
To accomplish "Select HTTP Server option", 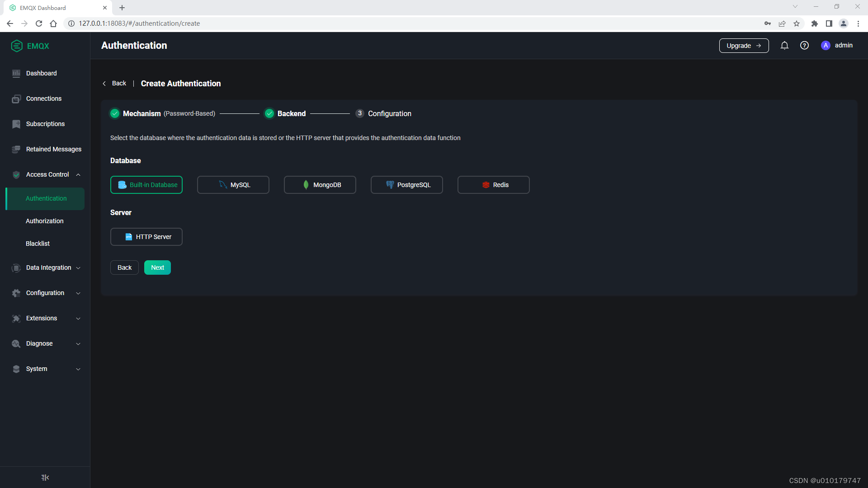I will pos(146,237).
